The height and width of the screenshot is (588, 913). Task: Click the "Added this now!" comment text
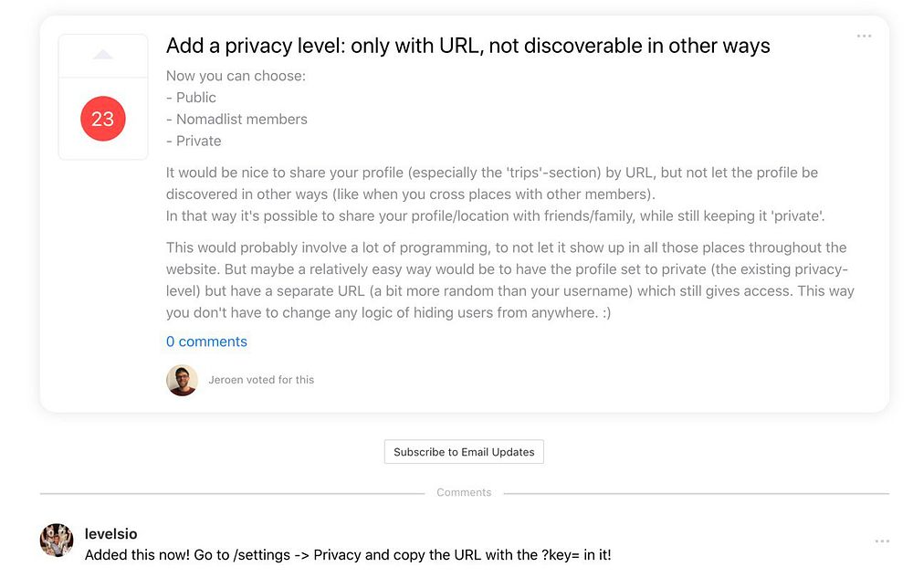[x=348, y=555]
